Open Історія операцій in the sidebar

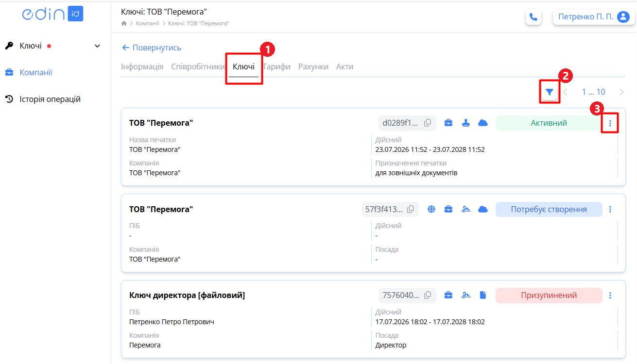pyautogui.click(x=50, y=99)
